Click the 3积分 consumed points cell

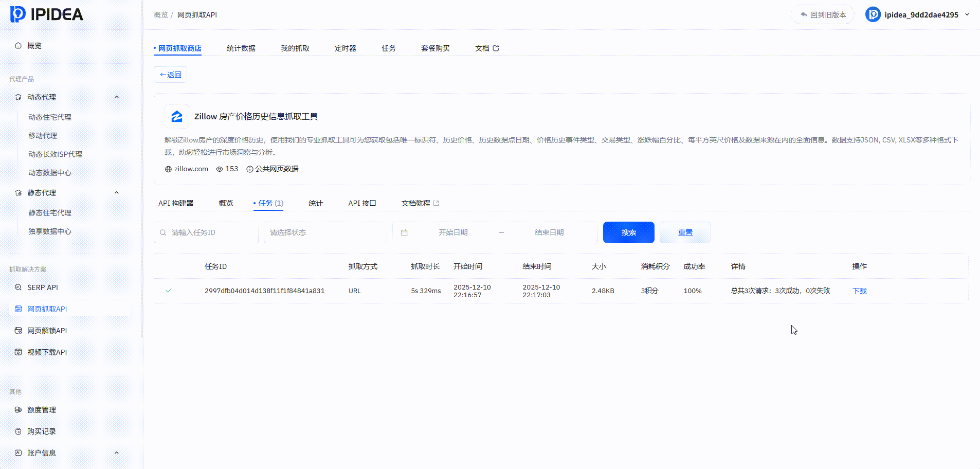(649, 291)
